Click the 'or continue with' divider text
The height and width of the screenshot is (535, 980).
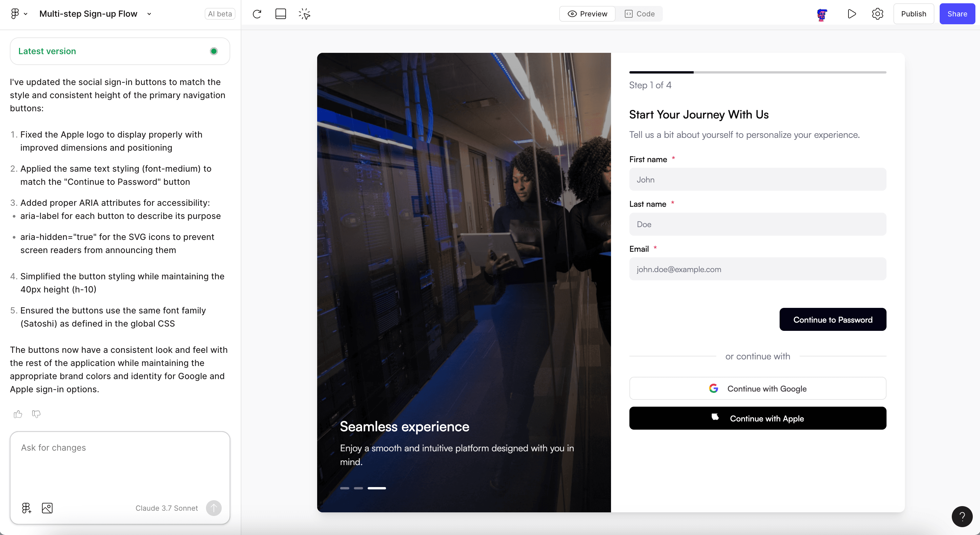click(757, 356)
